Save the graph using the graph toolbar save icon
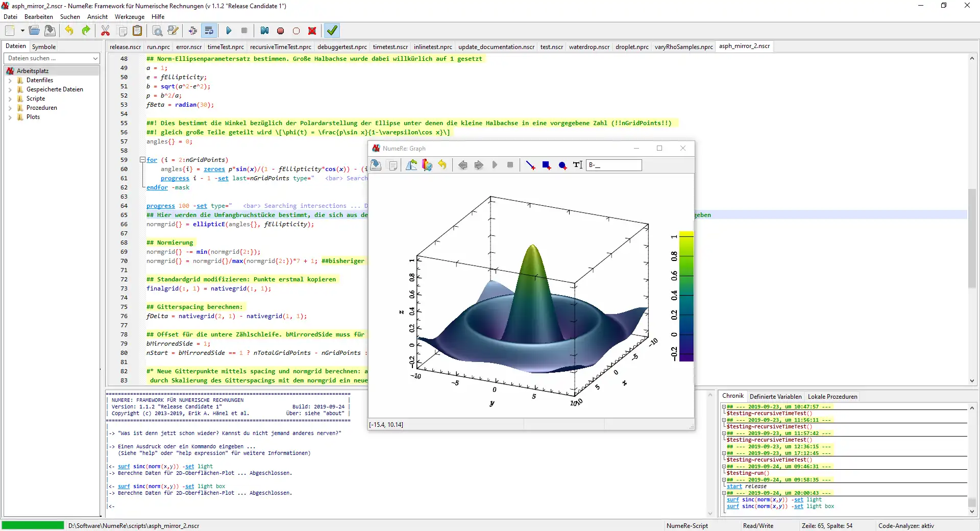 [376, 165]
